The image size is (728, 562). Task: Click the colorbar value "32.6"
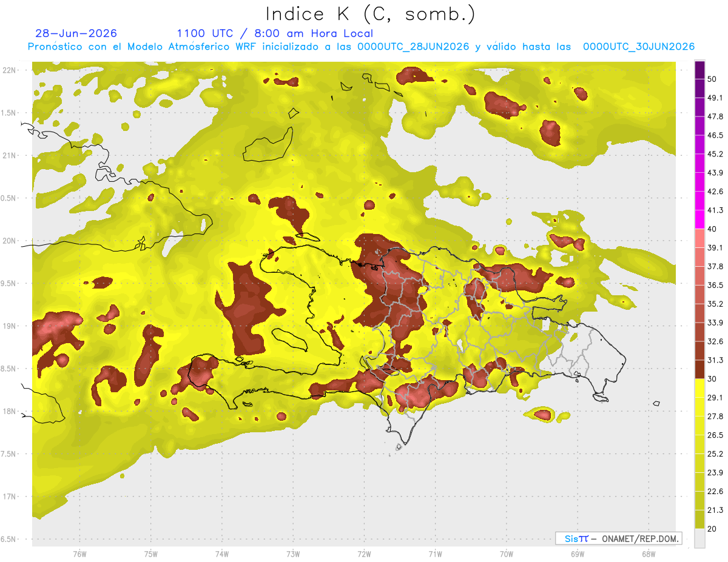point(715,341)
